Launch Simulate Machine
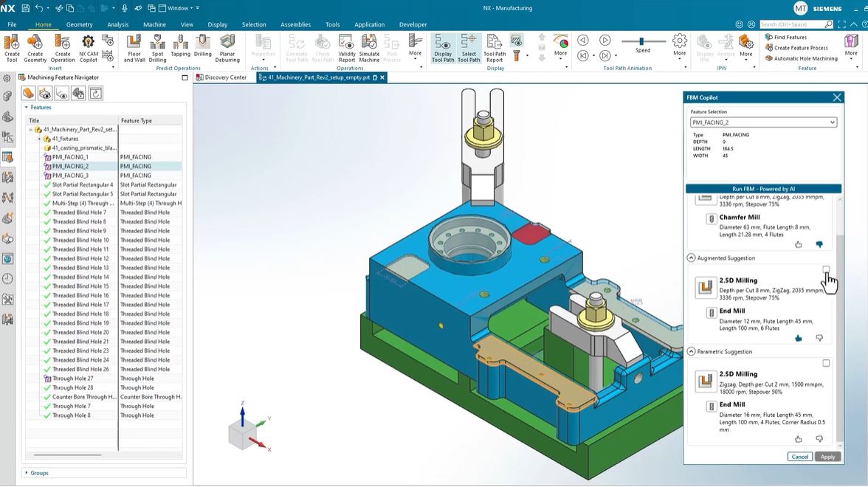Image resolution: width=868 pixels, height=487 pixels. tap(369, 44)
